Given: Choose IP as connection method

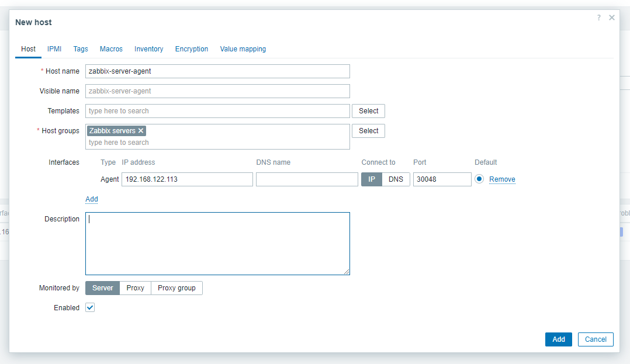Looking at the screenshot, I should click(x=371, y=179).
